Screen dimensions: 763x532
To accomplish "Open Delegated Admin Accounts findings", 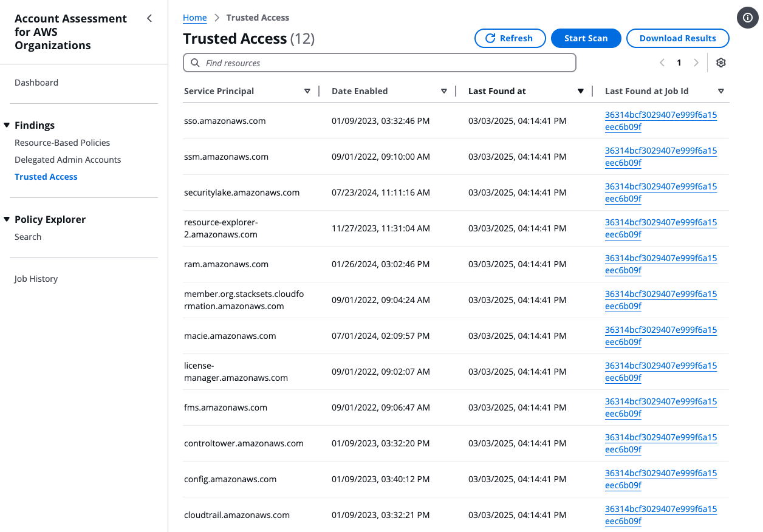I will (68, 160).
